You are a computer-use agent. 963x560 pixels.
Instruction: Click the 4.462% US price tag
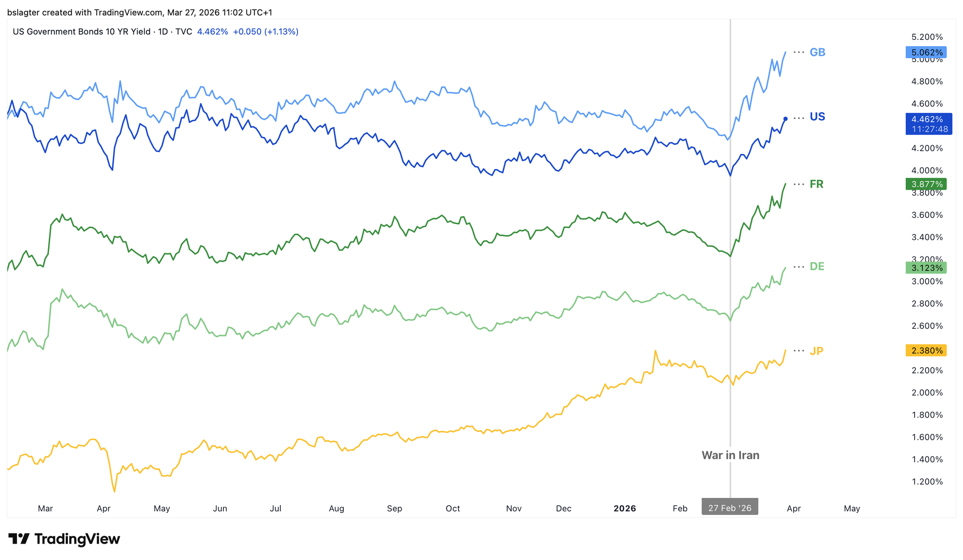pos(928,119)
